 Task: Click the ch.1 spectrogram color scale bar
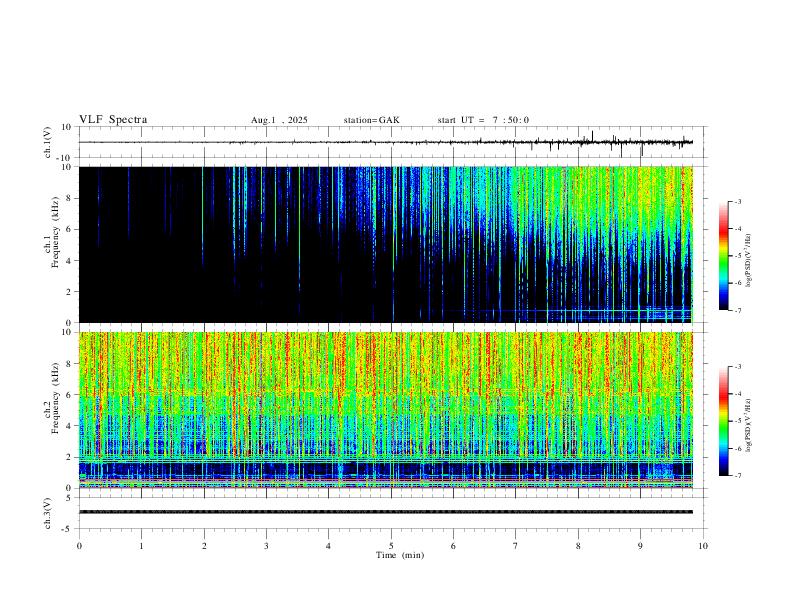tap(723, 256)
